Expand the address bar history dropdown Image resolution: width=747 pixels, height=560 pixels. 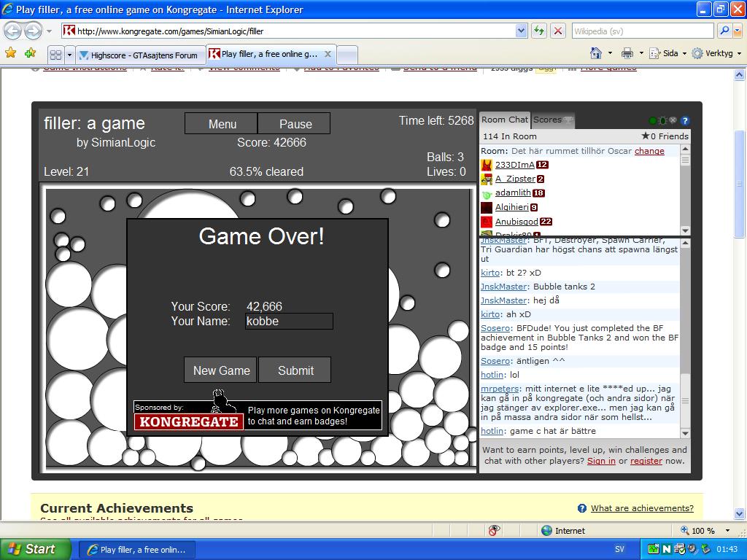click(521, 31)
